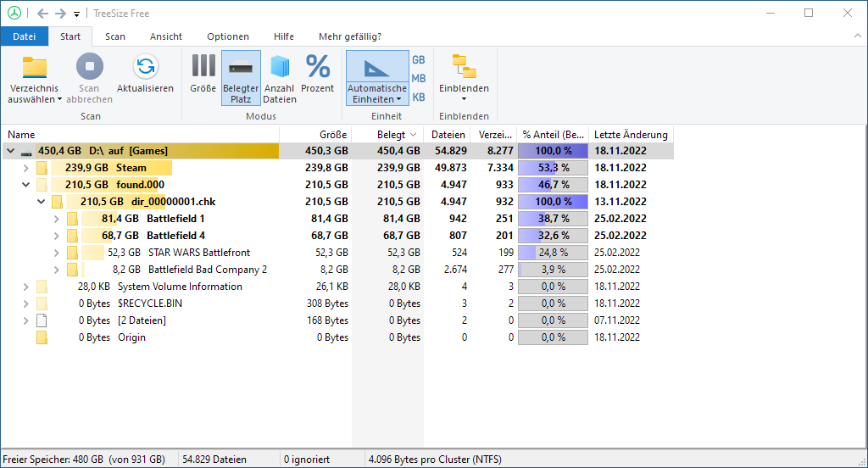Screen dimensions: 868x468
Task: Sort by Letzte Änderung column header
Action: [631, 135]
